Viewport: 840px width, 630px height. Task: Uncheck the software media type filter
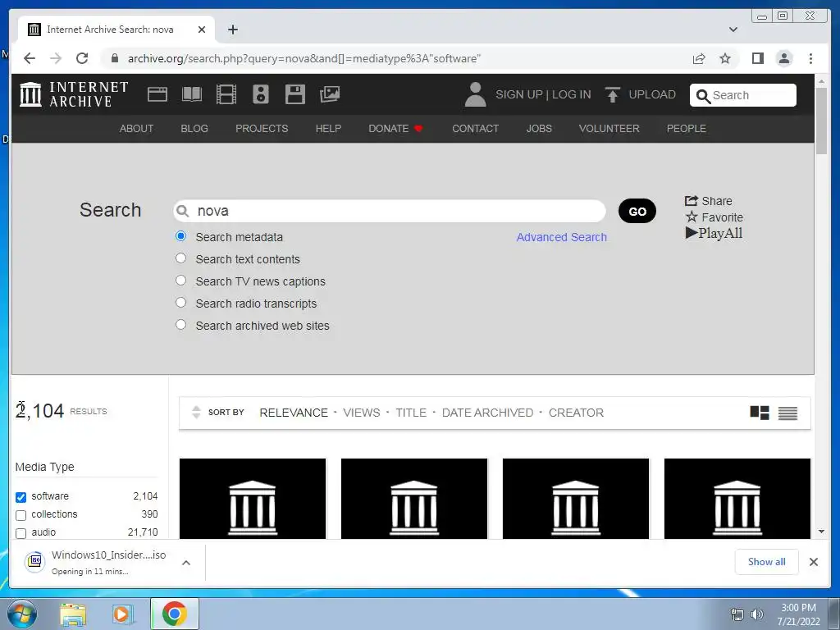[x=21, y=497]
